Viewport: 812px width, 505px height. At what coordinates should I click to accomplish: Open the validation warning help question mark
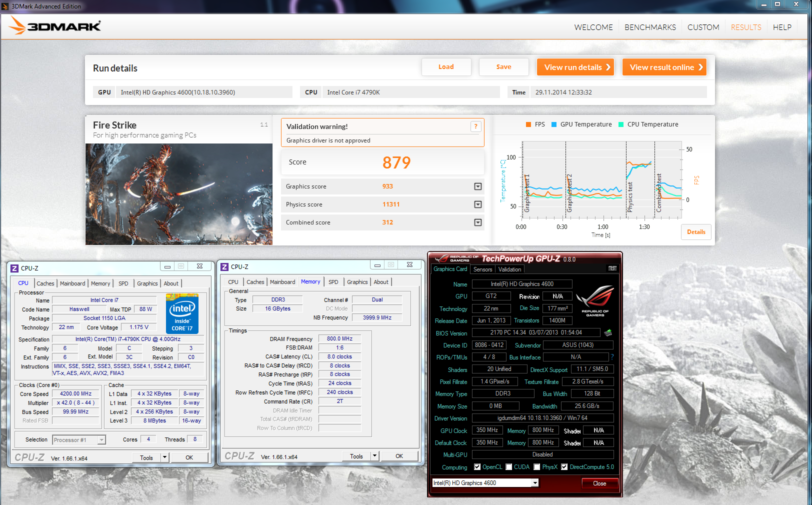click(475, 126)
